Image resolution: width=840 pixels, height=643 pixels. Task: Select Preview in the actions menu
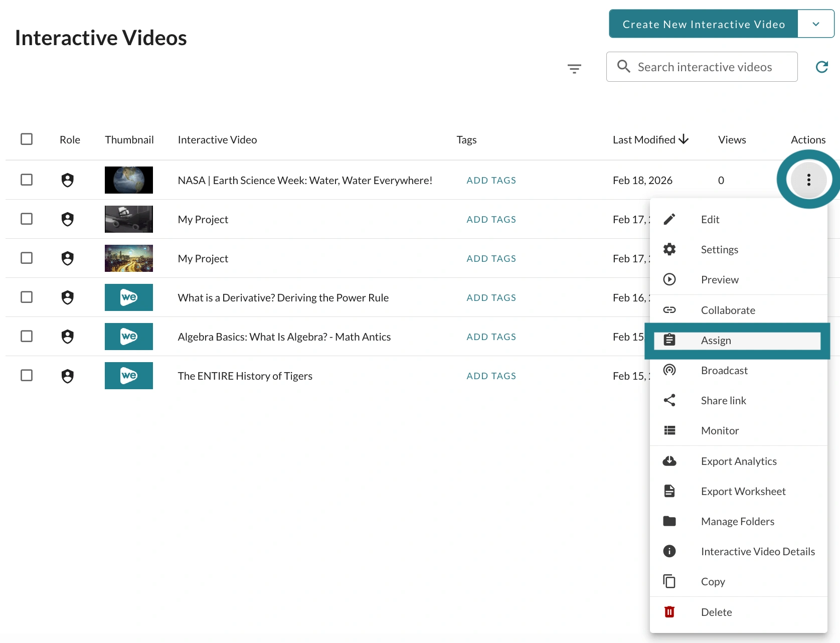click(738, 279)
